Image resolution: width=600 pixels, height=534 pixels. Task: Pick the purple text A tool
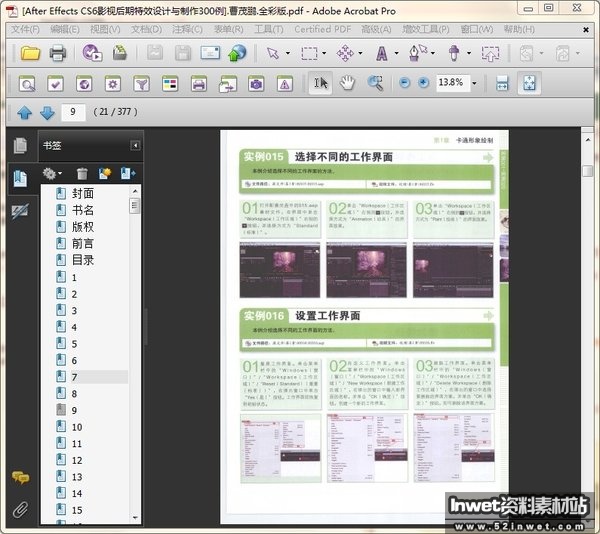pyautogui.click(x=382, y=54)
